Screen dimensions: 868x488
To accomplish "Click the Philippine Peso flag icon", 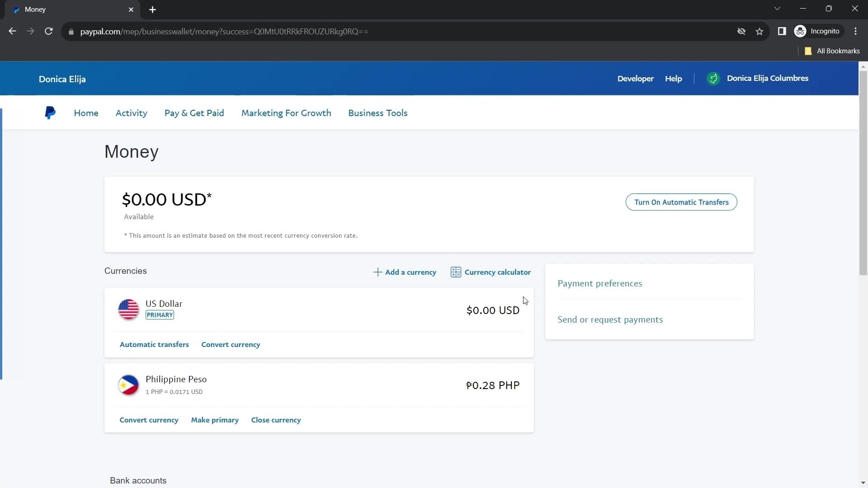I will (129, 385).
